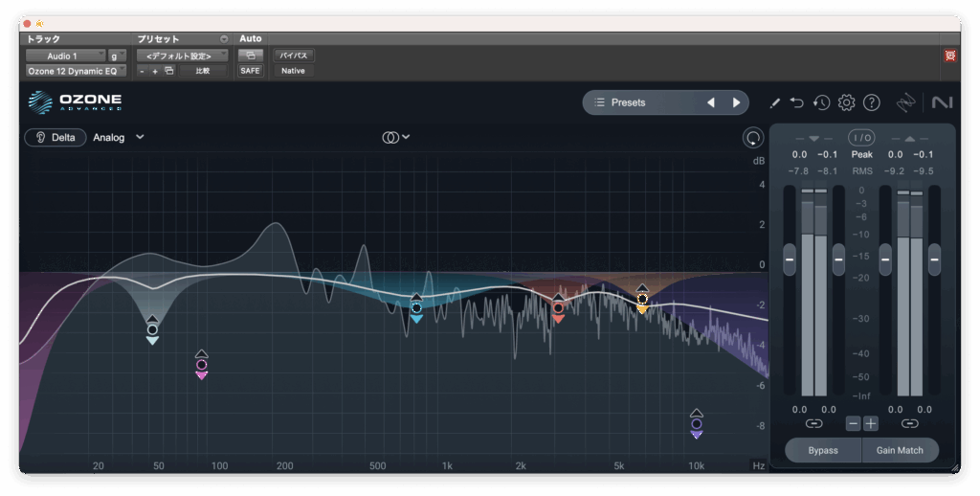Open the Audio 1 track selector
This screenshot has width=980, height=496.
pyautogui.click(x=64, y=56)
